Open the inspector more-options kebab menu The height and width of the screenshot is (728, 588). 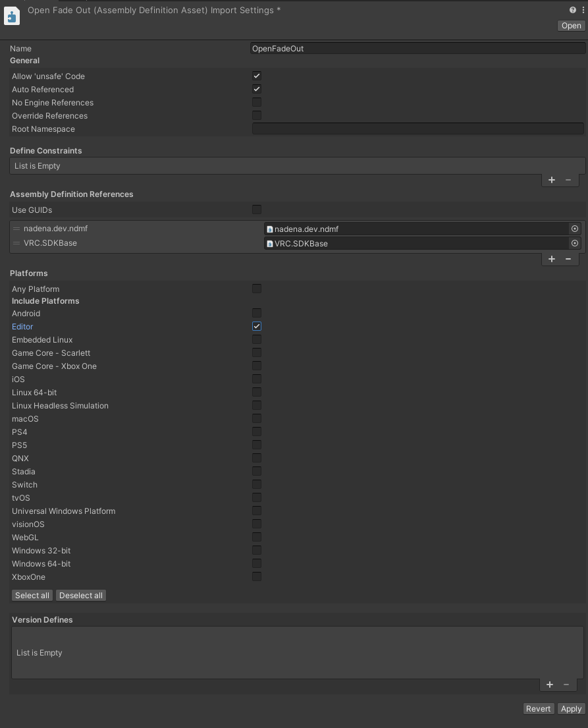click(x=583, y=10)
